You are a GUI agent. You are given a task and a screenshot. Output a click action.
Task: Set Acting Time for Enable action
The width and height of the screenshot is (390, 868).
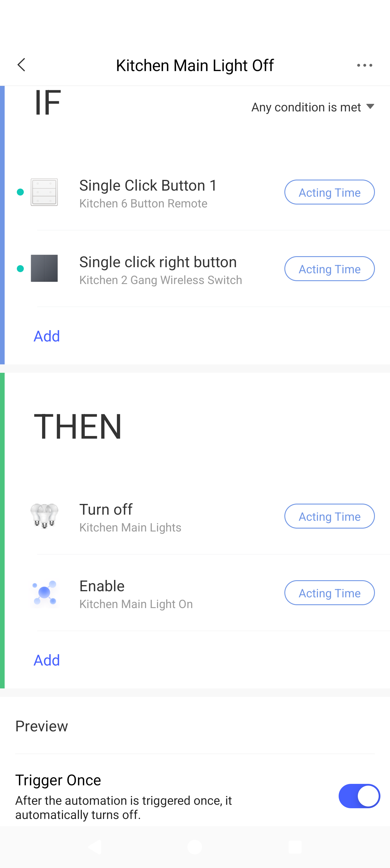[329, 593]
